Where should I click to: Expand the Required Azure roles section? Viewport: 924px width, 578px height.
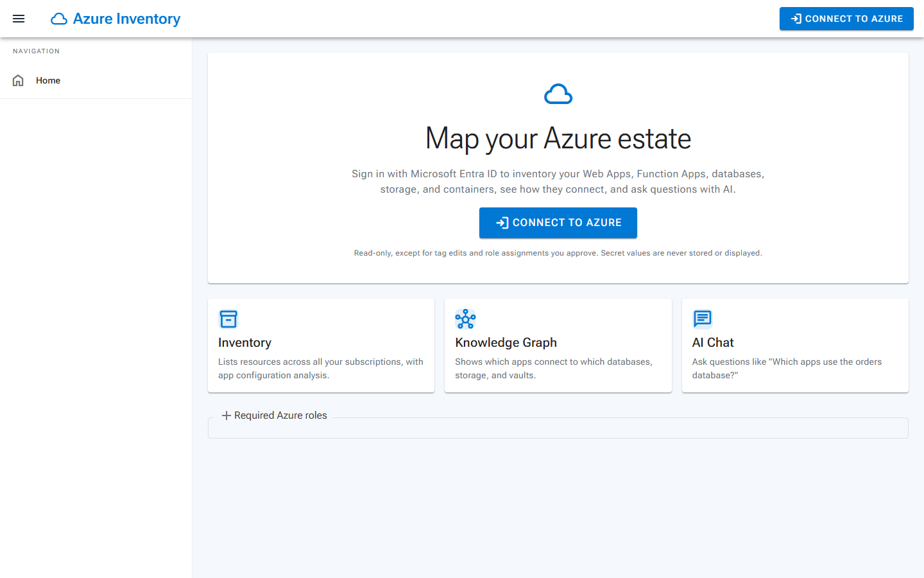274,416
